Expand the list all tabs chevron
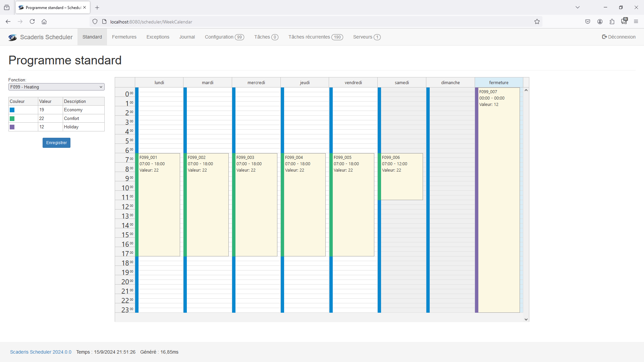644x362 pixels. point(578,7)
